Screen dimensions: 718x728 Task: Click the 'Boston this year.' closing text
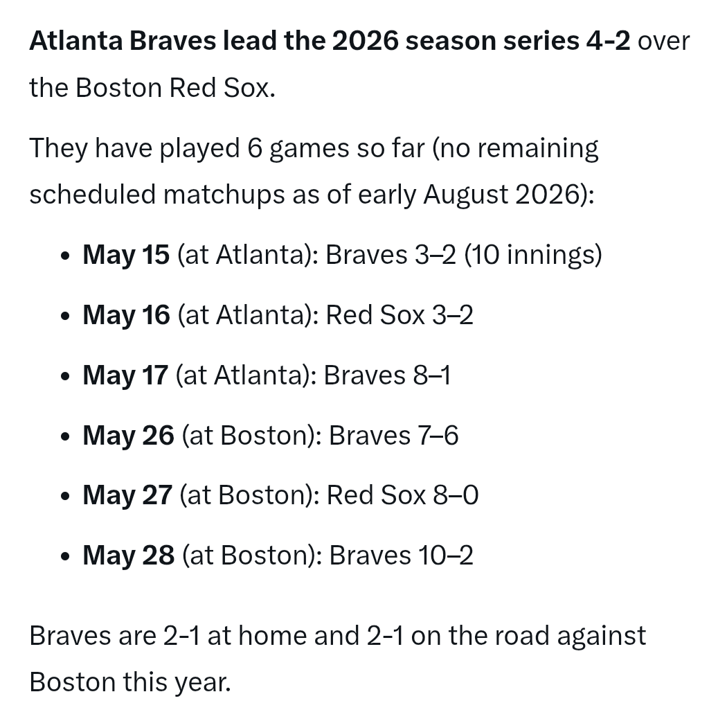click(130, 682)
